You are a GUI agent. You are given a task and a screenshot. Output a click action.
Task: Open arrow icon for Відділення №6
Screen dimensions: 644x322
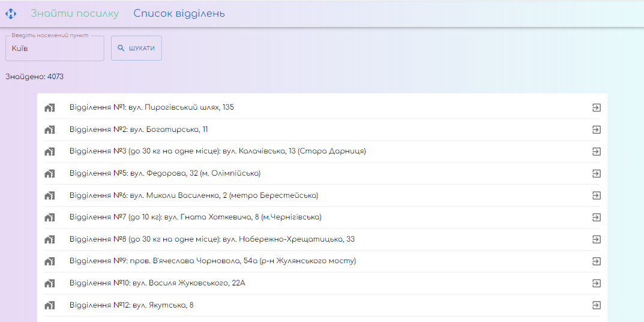(596, 195)
